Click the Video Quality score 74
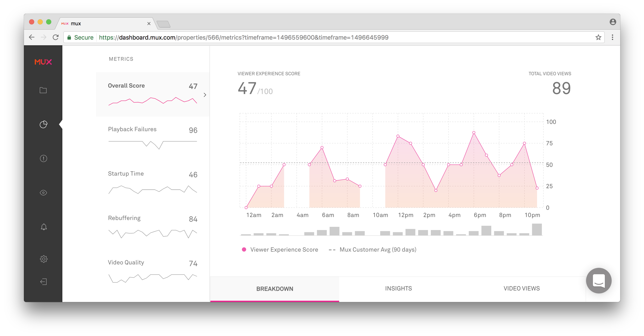The width and height of the screenshot is (644, 336). [193, 263]
